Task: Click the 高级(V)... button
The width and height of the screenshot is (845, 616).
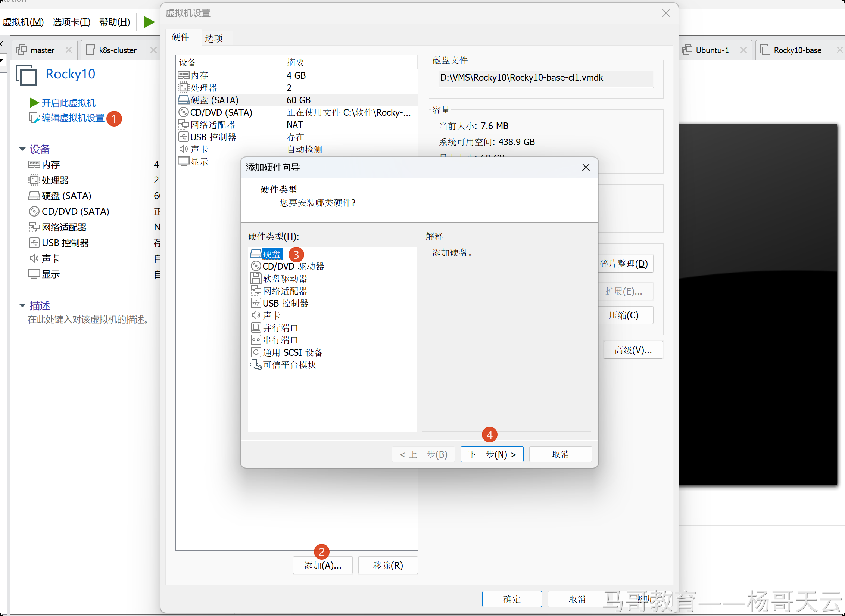Action: tap(633, 350)
